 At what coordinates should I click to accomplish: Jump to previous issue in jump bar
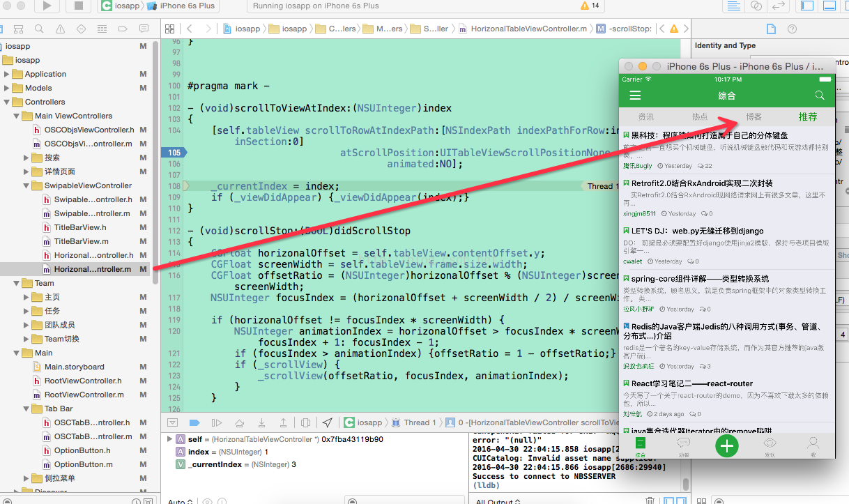click(x=662, y=29)
